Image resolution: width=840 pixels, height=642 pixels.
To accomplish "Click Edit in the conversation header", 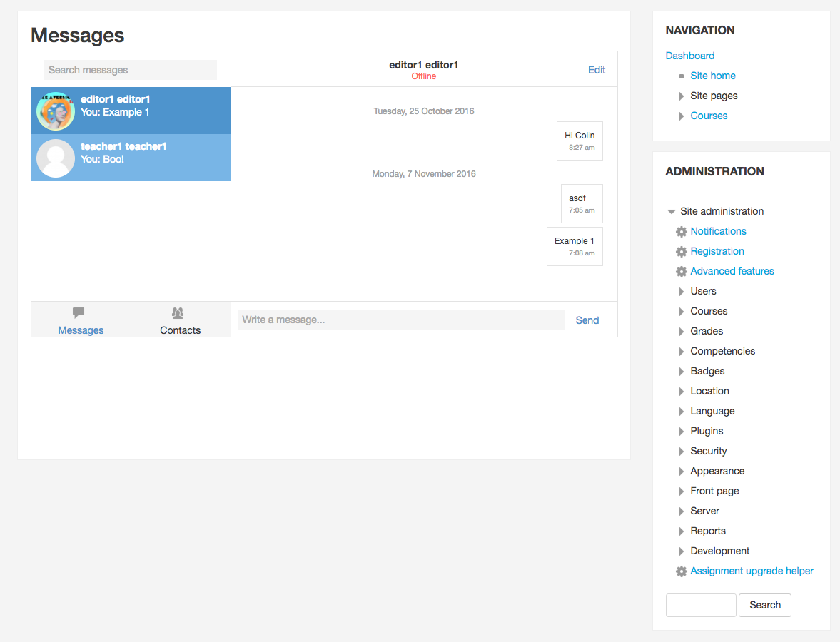I will point(596,70).
